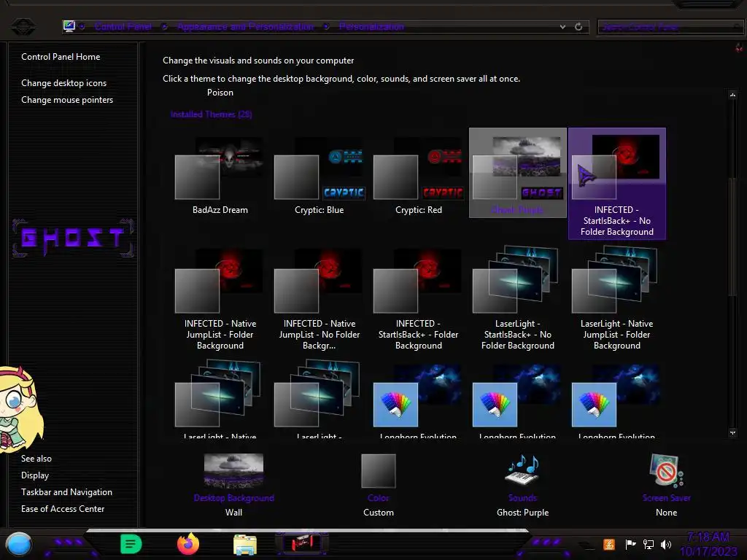Viewport: 747px width, 560px height.
Task: Select INFECTED - Native JumpList - Folder Background theme
Action: point(220,299)
